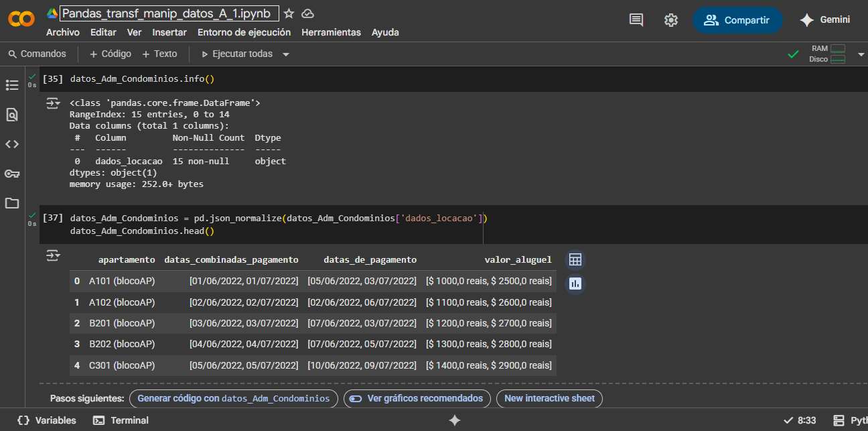The image size is (868, 431).
Task: Open the Variables panel
Action: pyautogui.click(x=46, y=420)
